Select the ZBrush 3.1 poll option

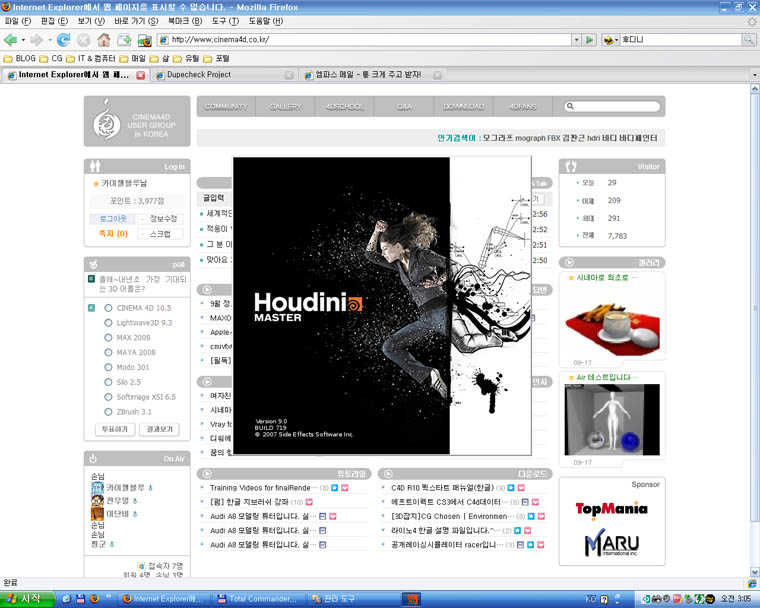[108, 412]
